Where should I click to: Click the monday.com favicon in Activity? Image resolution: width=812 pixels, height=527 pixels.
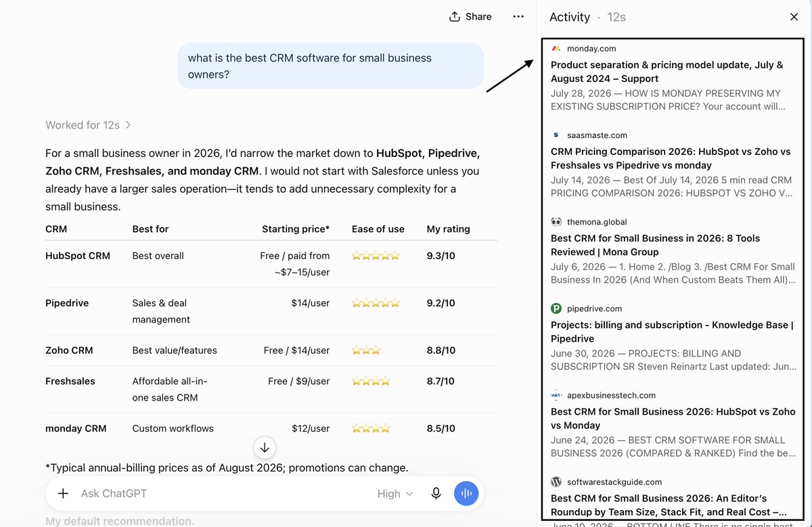[556, 49]
